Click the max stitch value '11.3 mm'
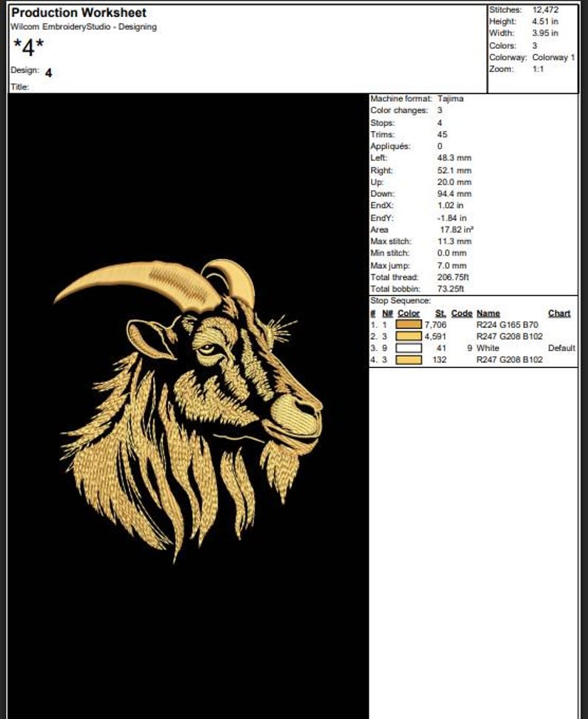The height and width of the screenshot is (719, 588). point(454,241)
